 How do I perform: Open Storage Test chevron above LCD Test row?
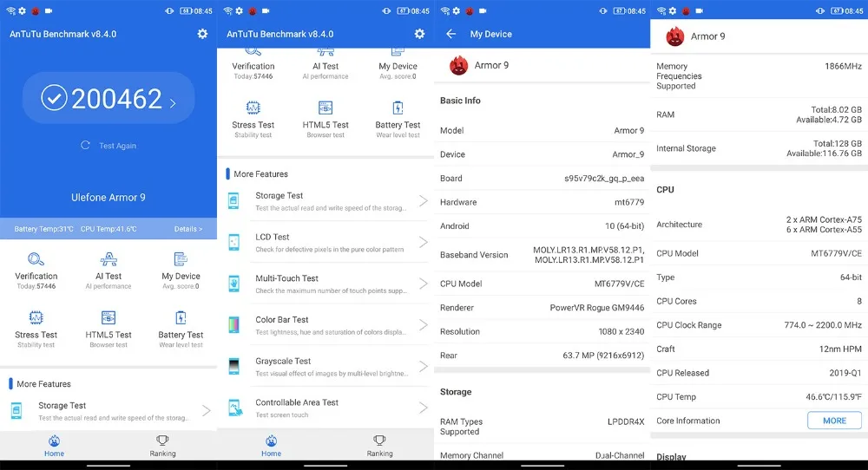click(423, 200)
